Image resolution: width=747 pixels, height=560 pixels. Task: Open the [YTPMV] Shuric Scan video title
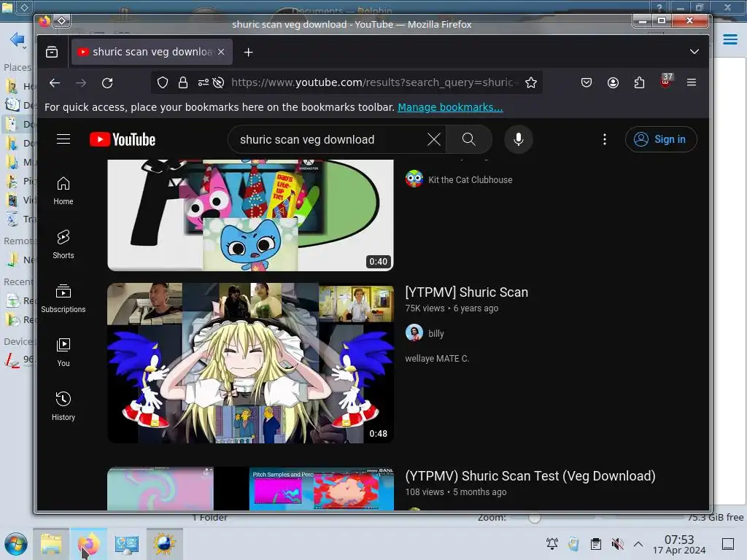click(466, 292)
